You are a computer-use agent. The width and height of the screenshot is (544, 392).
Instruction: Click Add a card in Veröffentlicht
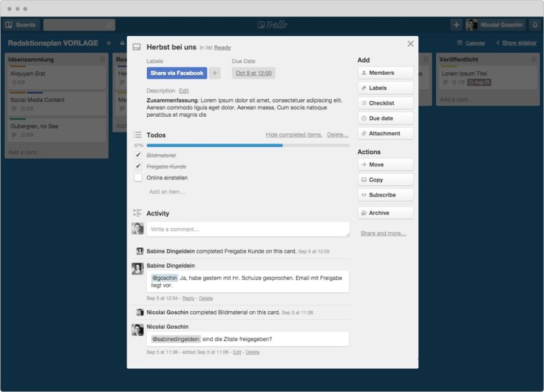[x=456, y=99]
